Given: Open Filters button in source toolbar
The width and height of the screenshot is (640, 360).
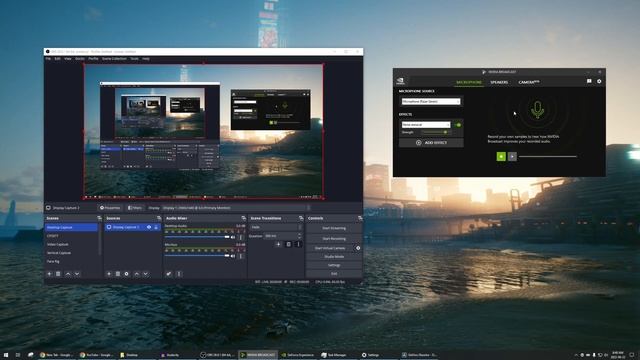Looking at the screenshot, I should point(135,208).
